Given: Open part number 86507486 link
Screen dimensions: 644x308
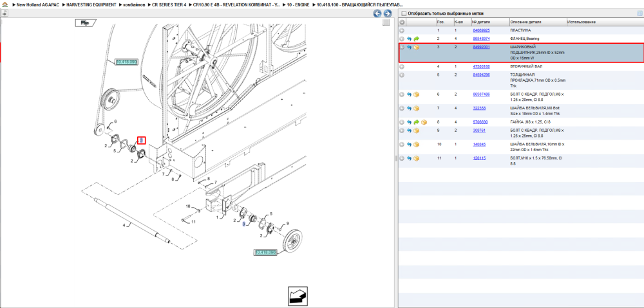Looking at the screenshot, I should tap(481, 95).
